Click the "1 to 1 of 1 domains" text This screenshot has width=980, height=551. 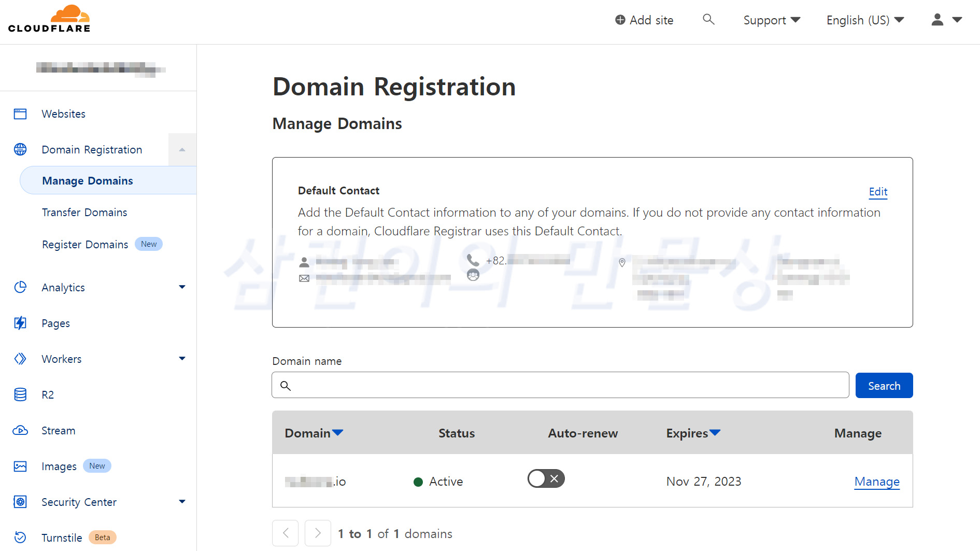click(395, 534)
